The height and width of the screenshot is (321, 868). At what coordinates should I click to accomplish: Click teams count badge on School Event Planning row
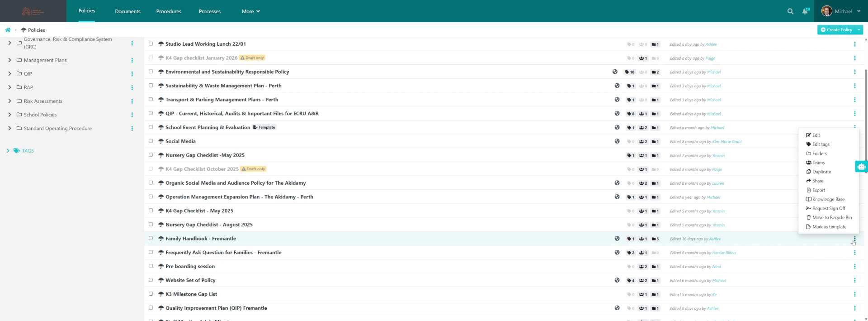(x=643, y=128)
